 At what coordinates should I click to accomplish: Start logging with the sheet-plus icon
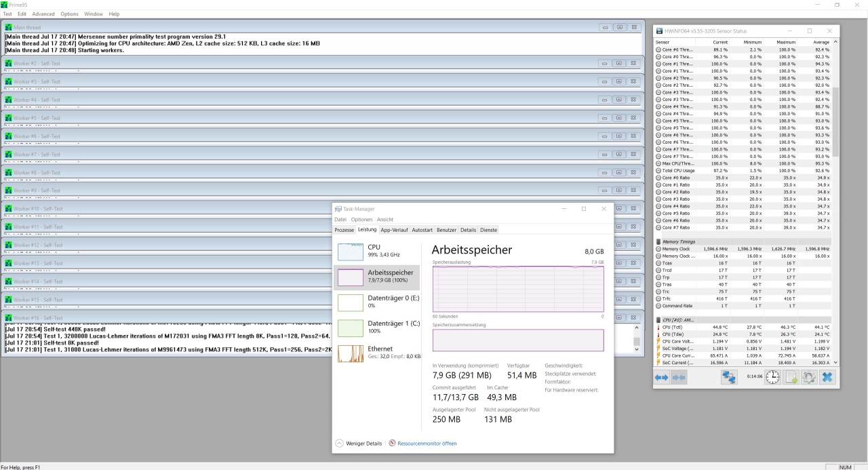click(791, 376)
